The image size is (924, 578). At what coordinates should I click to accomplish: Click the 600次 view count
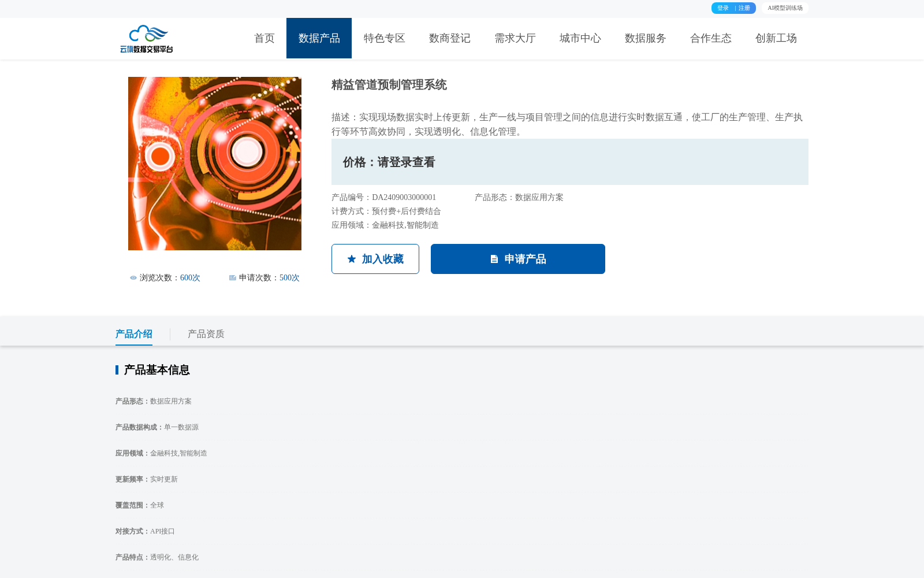tap(190, 278)
